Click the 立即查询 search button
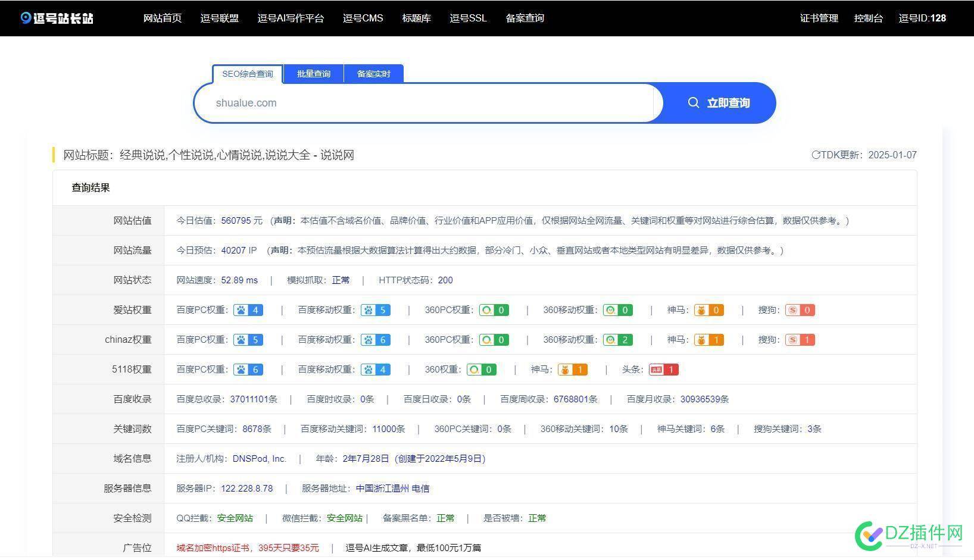This screenshot has width=974, height=560. (719, 103)
